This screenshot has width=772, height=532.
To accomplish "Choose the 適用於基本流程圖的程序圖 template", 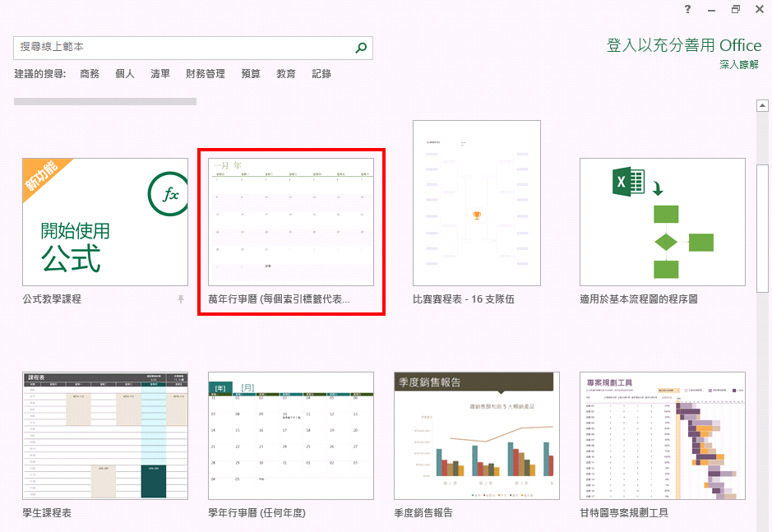I will pos(663,222).
